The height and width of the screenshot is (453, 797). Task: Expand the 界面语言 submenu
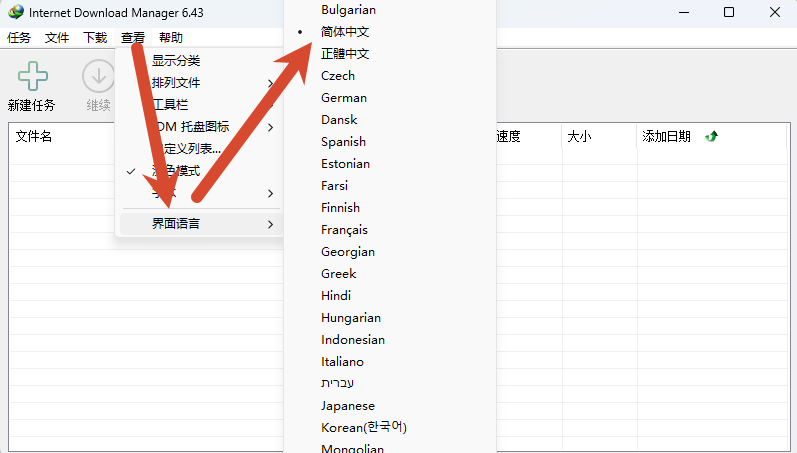[201, 224]
